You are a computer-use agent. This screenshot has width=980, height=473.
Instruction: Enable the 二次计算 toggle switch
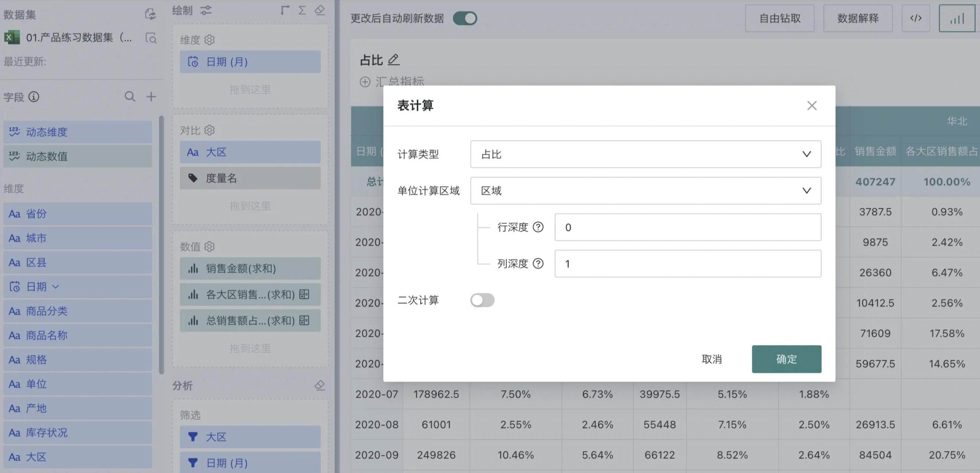482,300
